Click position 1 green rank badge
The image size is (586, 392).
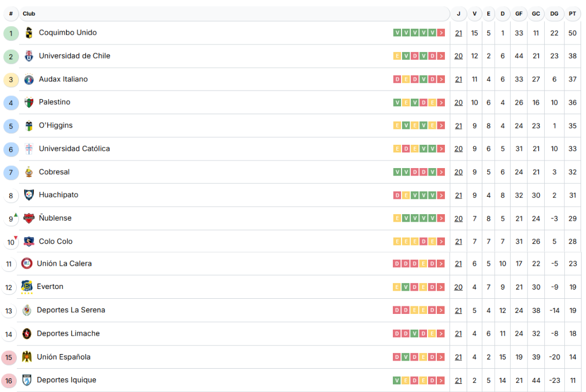click(x=11, y=33)
